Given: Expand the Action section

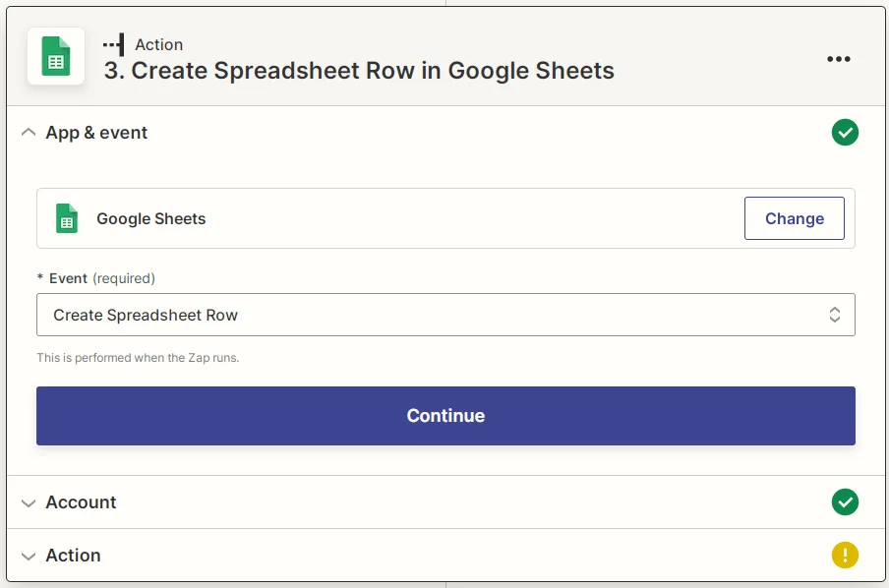Looking at the screenshot, I should [29, 556].
